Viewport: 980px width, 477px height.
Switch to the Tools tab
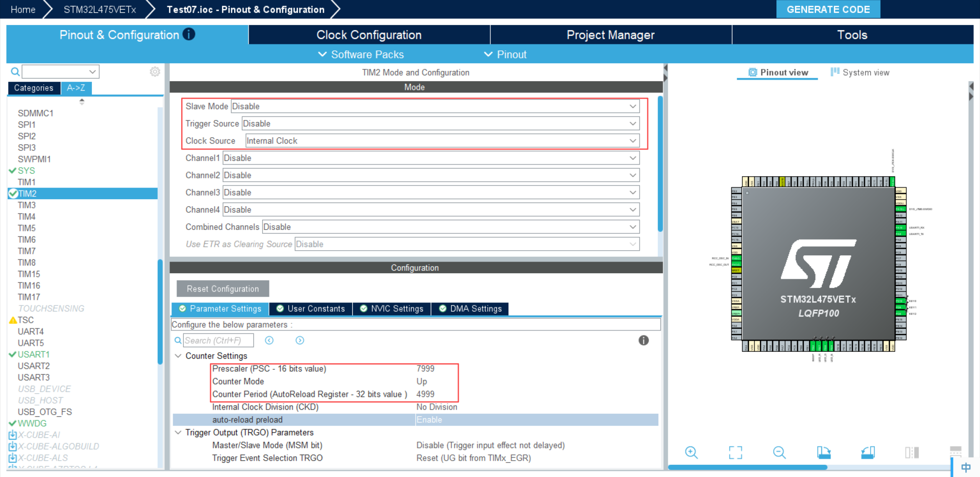(852, 35)
